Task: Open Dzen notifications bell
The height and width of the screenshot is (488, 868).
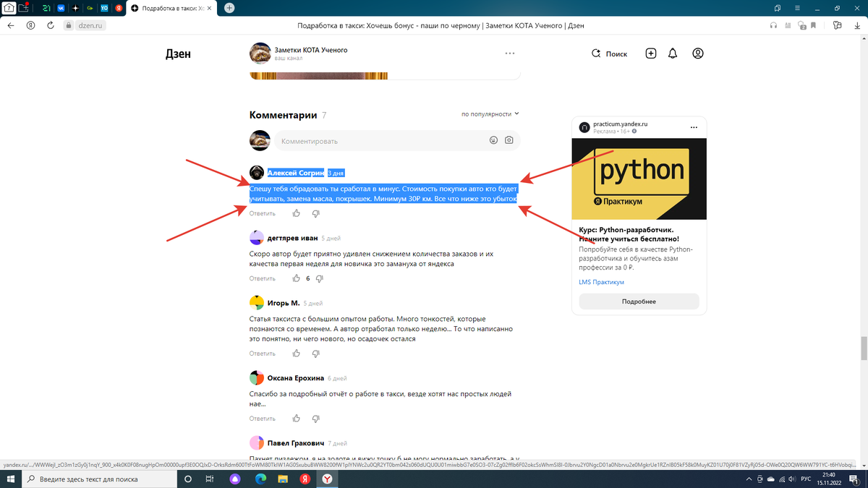Action: 673,53
